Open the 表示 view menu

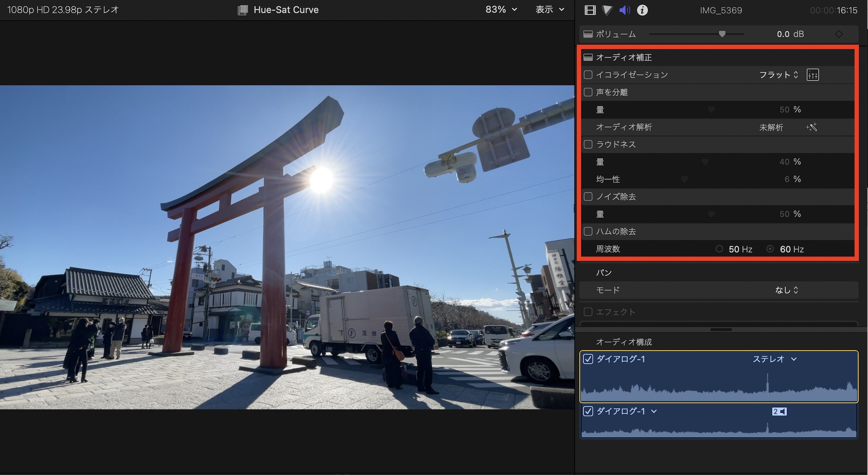549,10
